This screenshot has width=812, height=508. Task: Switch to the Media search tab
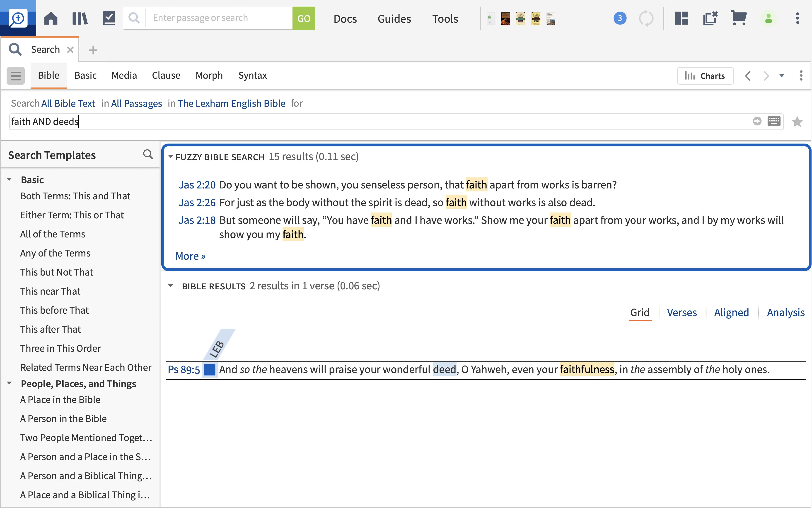click(x=124, y=75)
